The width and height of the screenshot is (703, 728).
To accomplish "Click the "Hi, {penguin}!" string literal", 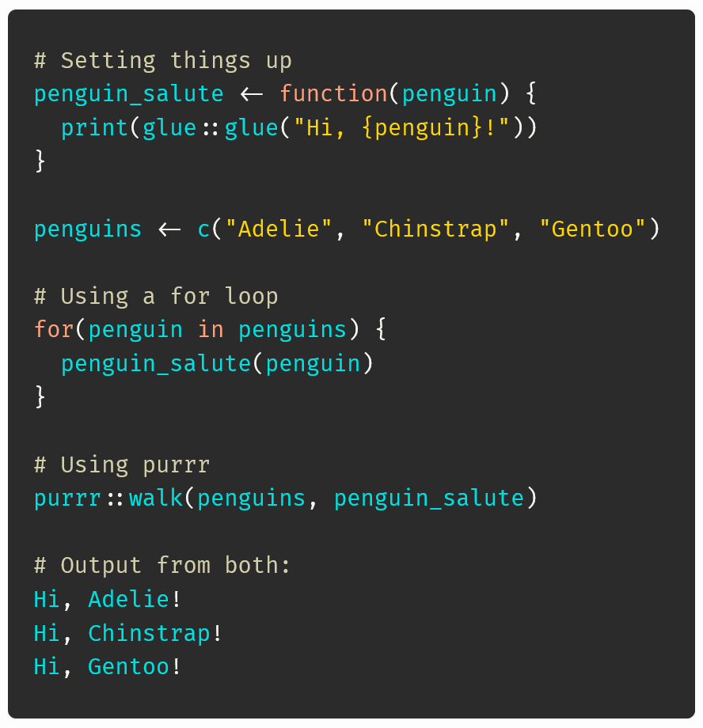I will (x=401, y=127).
